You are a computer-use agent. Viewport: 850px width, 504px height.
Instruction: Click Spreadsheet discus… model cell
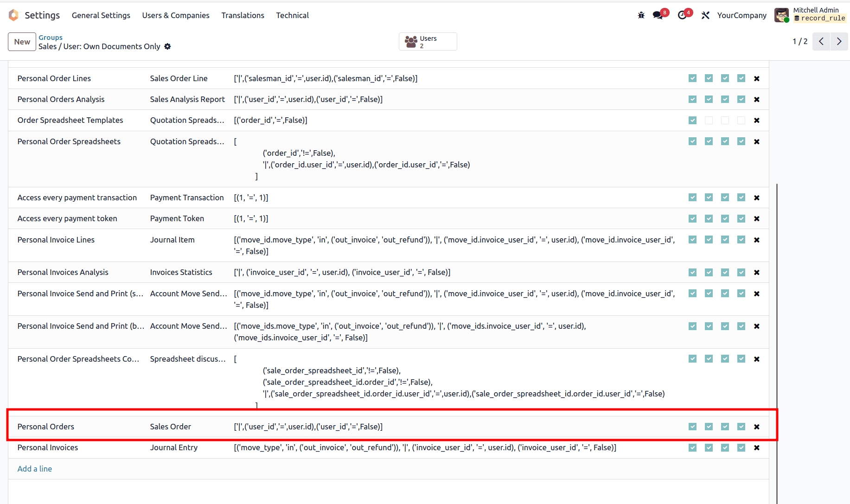(188, 359)
